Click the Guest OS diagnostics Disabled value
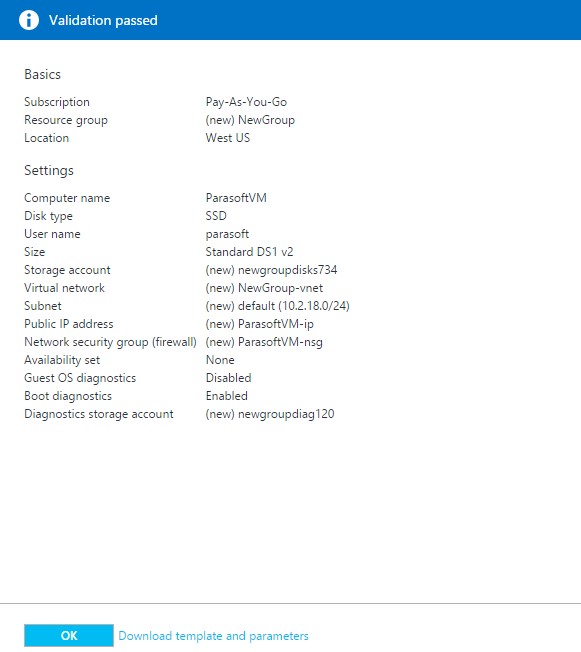Screen dimensions: 581x652 click(x=228, y=378)
